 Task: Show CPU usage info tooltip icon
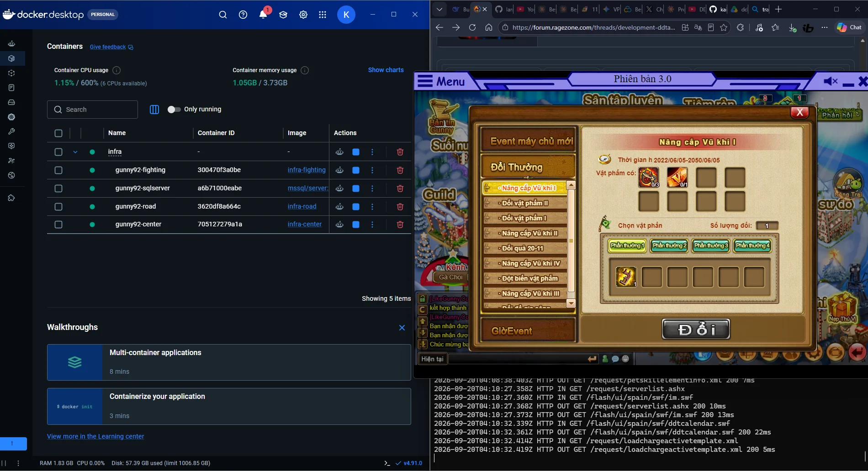[116, 70]
